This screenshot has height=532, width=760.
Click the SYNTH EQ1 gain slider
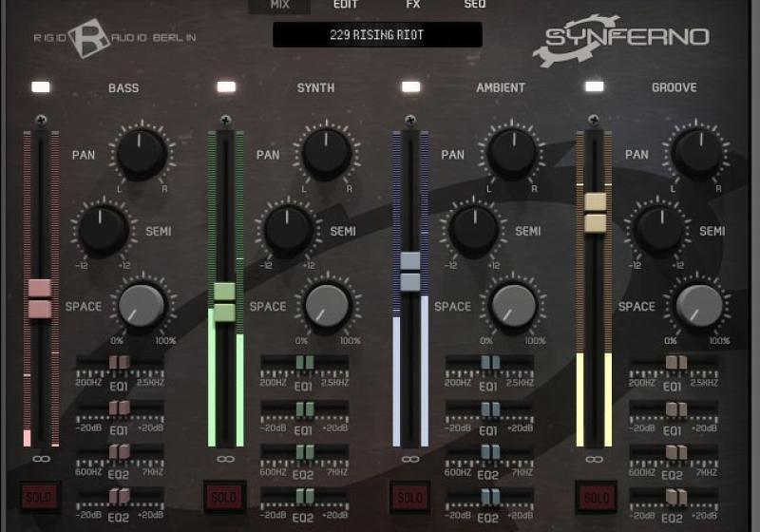tap(305, 408)
